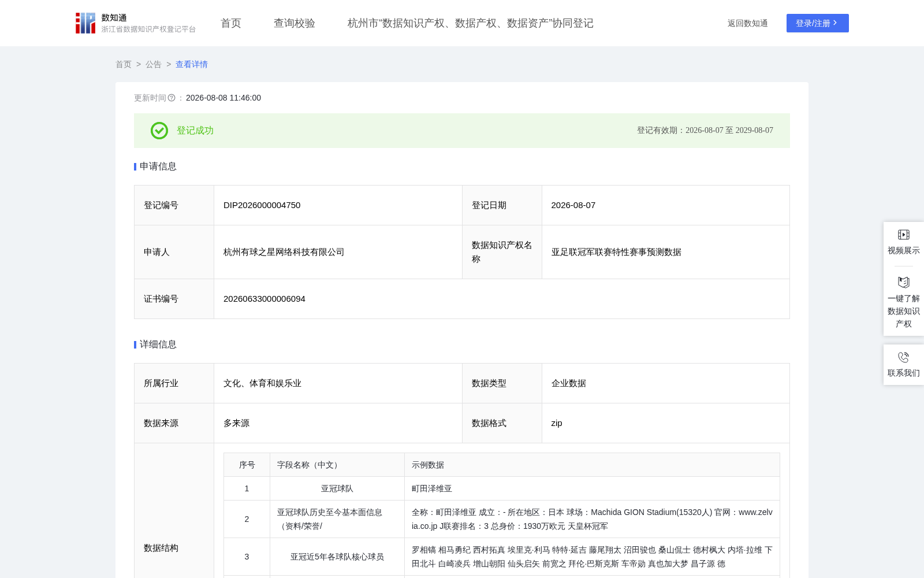
Task: Click the 一键了解数据知识产权 text
Action: coord(904,311)
